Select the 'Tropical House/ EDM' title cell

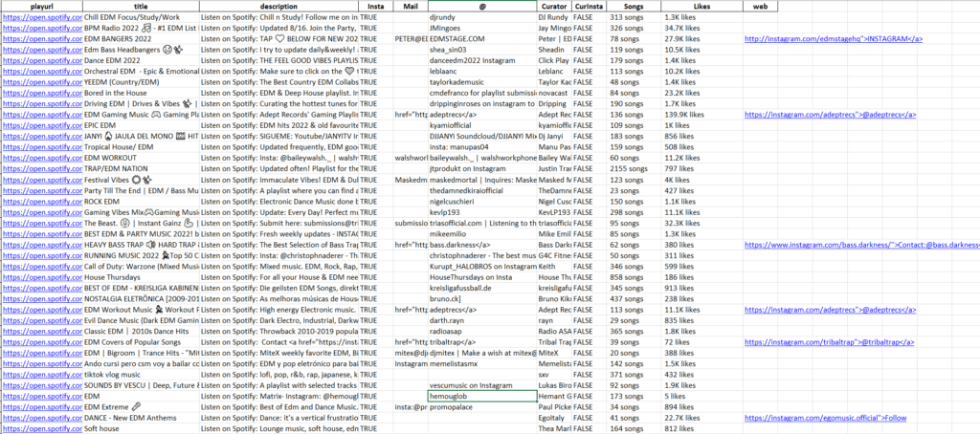click(x=141, y=147)
